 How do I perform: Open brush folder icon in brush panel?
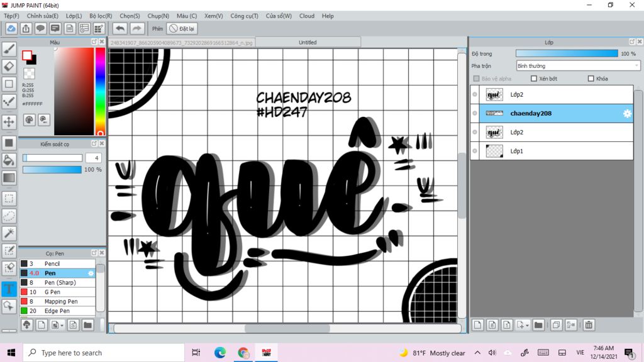pos(87,325)
